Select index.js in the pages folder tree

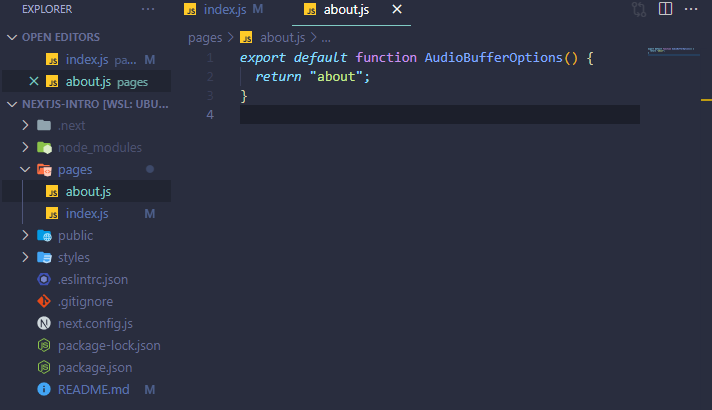tap(86, 214)
